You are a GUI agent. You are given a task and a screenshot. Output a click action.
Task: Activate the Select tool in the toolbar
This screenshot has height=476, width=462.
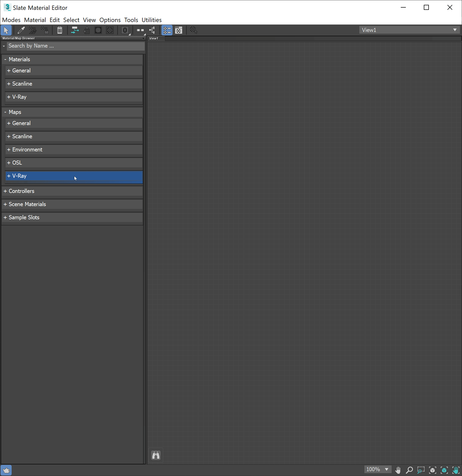(x=6, y=30)
